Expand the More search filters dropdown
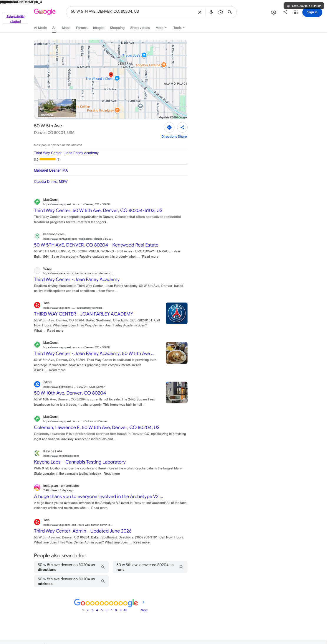The width and height of the screenshot is (331, 644). 161,28
